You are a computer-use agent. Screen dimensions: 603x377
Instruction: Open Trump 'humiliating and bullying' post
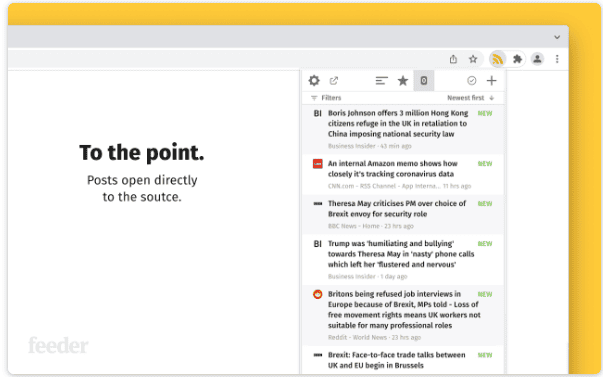pyautogui.click(x=403, y=260)
